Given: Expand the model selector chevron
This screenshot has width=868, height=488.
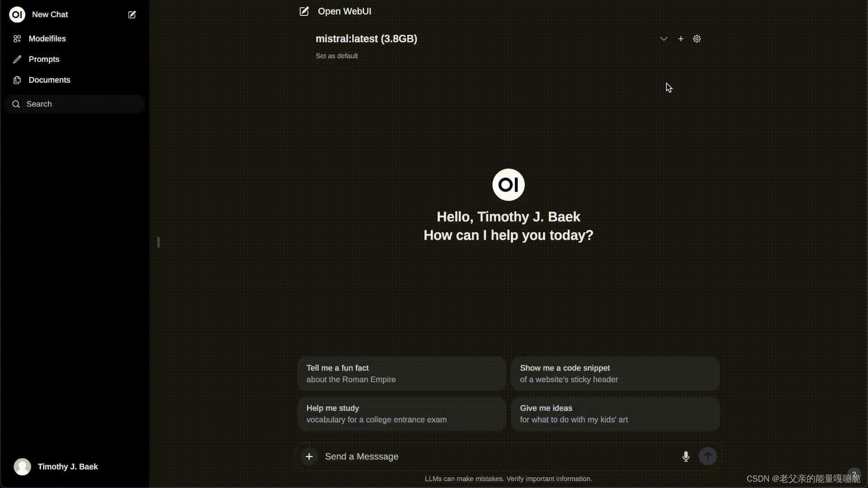Looking at the screenshot, I should [663, 39].
